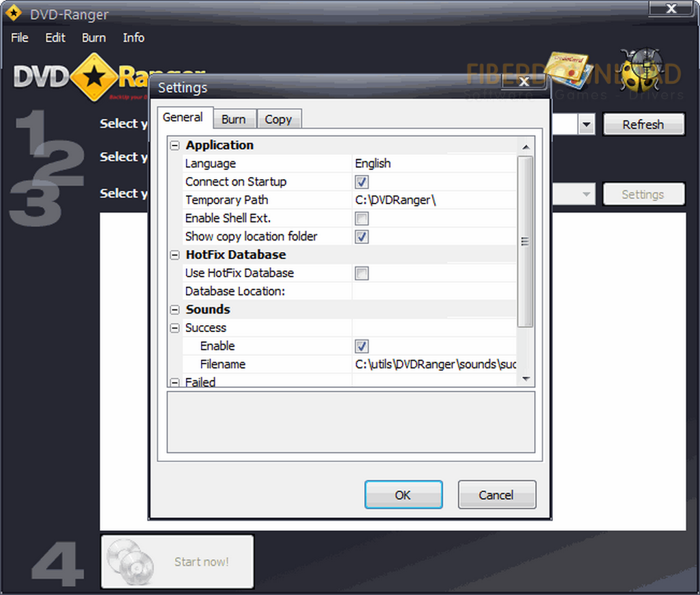
Task: Close the DVD-Ranger main window
Action: pyautogui.click(x=671, y=8)
